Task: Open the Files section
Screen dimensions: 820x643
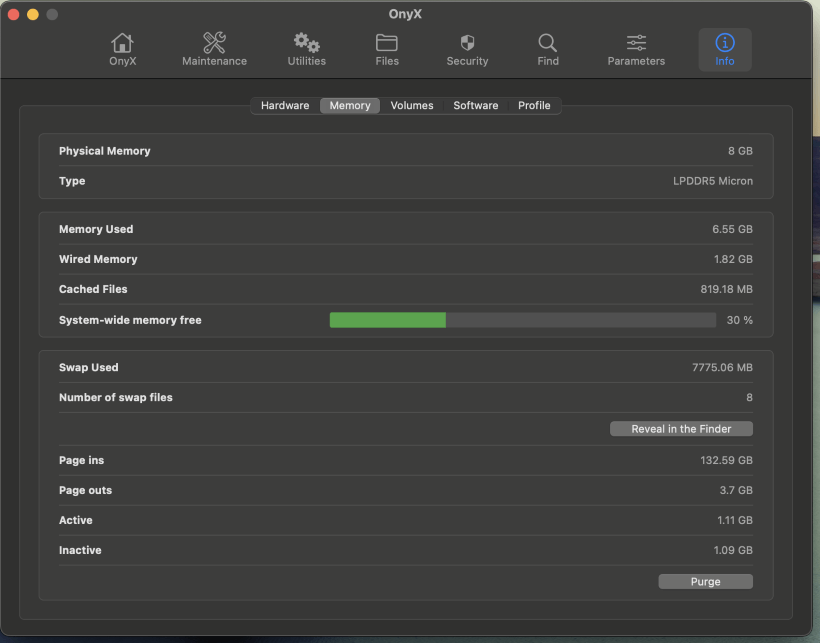Action: (x=387, y=50)
